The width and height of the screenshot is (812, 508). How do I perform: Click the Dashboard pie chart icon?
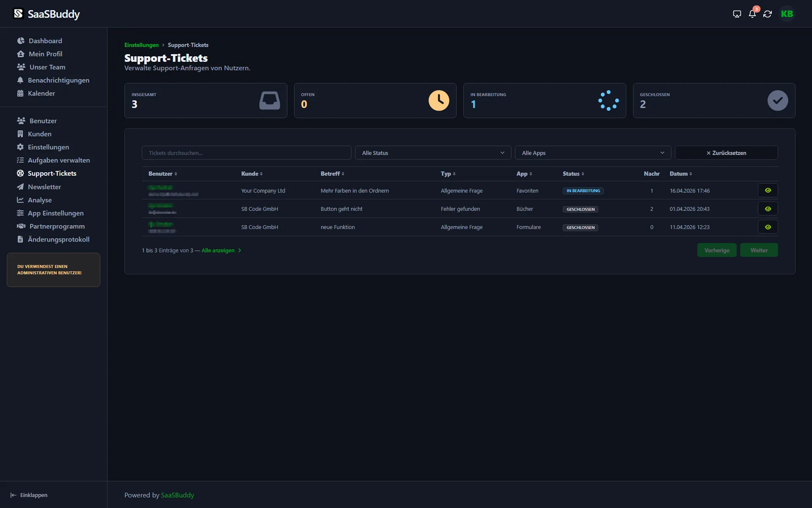click(21, 41)
